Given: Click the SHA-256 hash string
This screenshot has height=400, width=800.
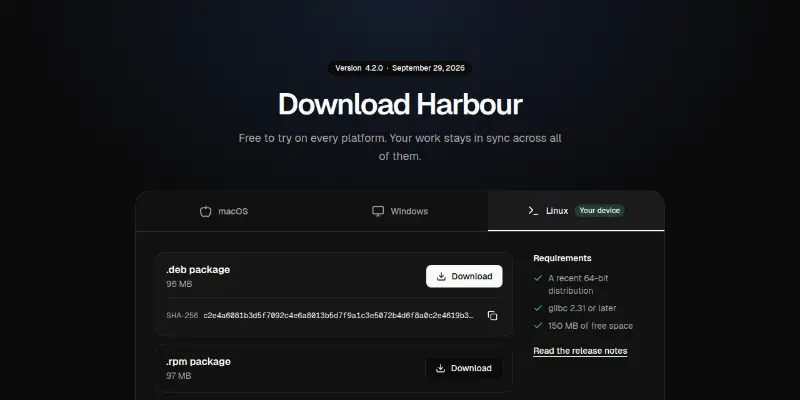Looking at the screenshot, I should point(338,316).
